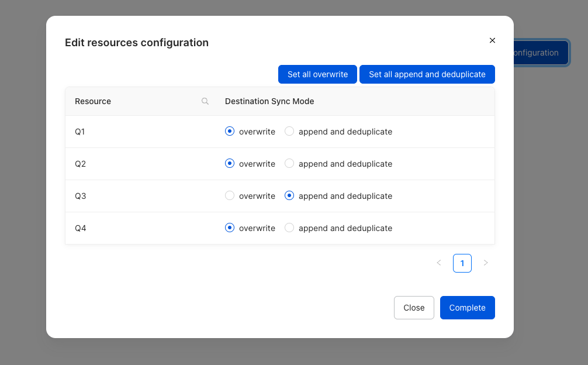The width and height of the screenshot is (588, 365).
Task: Click the Close button
Action: click(414, 308)
